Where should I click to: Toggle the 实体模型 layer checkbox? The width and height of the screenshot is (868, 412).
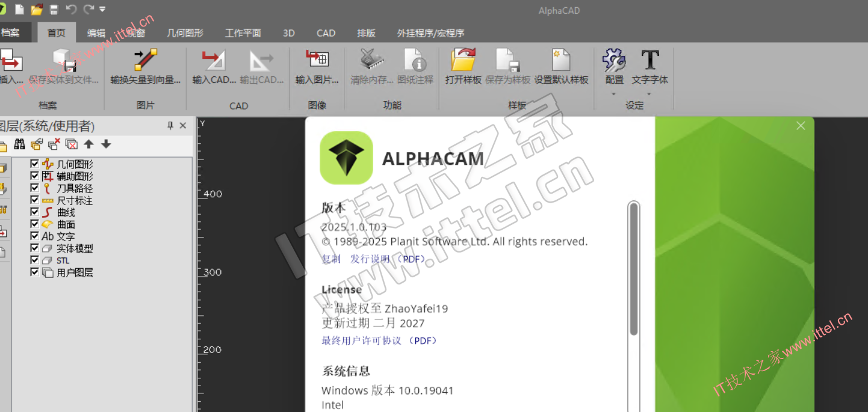34,248
